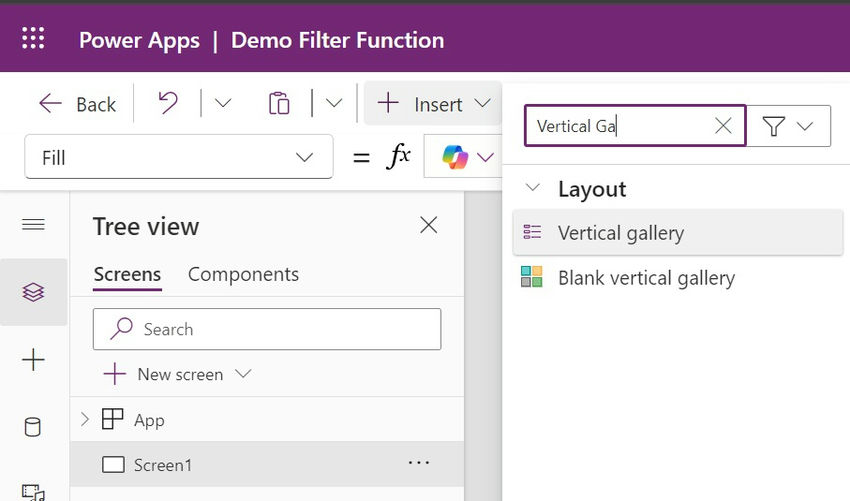Click the Insert button in toolbar
The height and width of the screenshot is (501, 850).
pos(433,103)
